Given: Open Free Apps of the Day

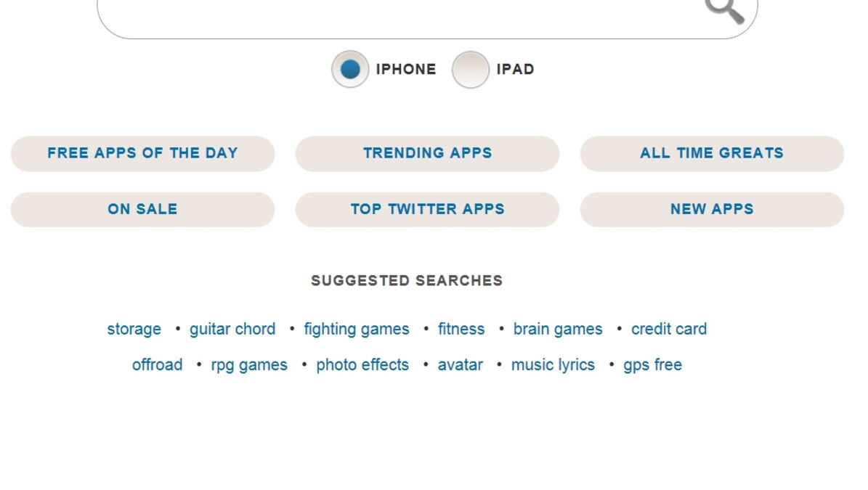Looking at the screenshot, I should [x=142, y=152].
